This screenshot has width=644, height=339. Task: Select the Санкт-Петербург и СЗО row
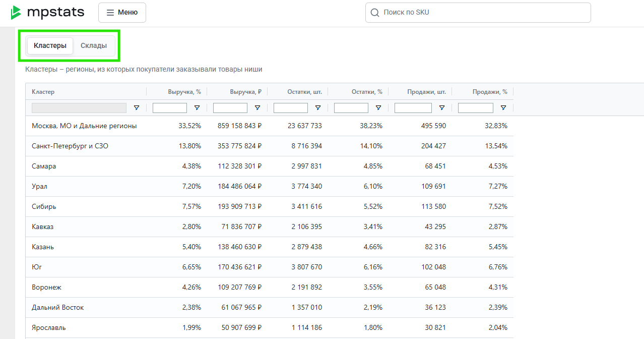[70, 146]
